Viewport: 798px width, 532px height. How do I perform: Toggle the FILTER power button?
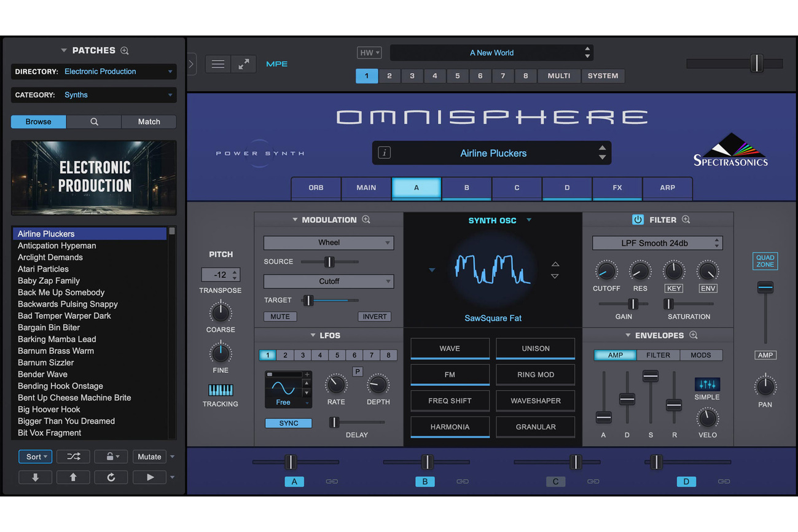coord(637,219)
